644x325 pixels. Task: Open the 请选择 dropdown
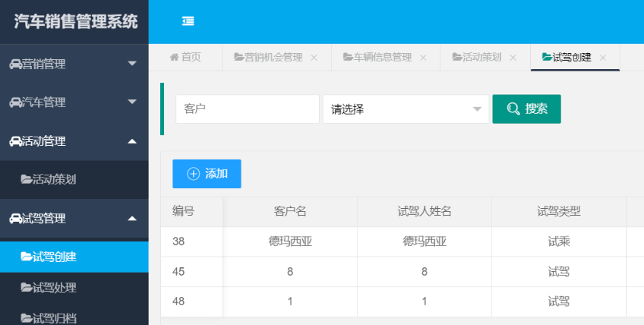click(x=406, y=109)
